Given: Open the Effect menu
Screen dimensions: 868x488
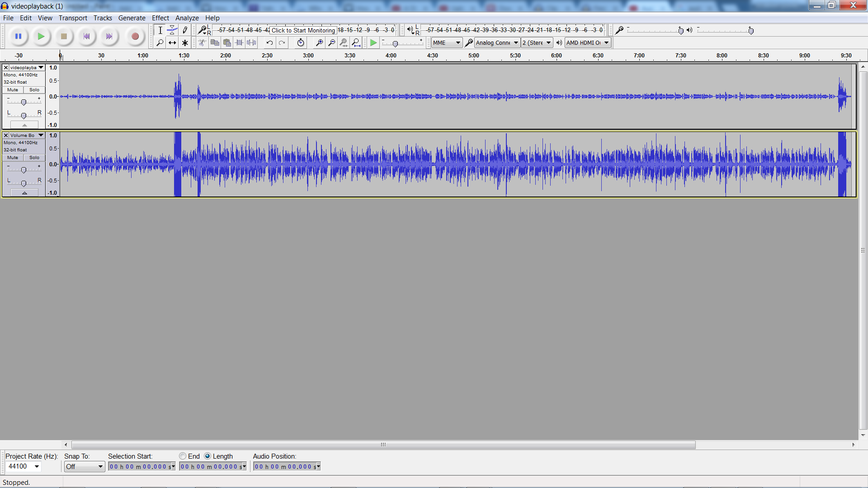Looking at the screenshot, I should [x=160, y=18].
